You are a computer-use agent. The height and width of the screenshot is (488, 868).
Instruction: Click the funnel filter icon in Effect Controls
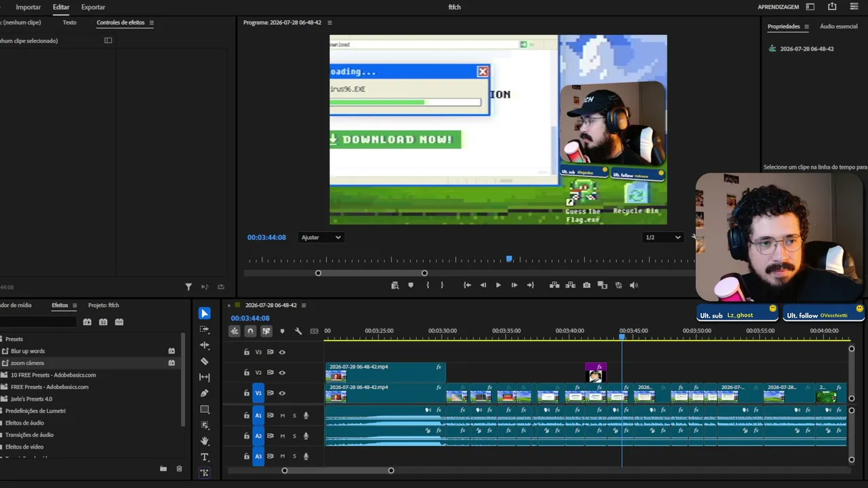[x=189, y=287]
